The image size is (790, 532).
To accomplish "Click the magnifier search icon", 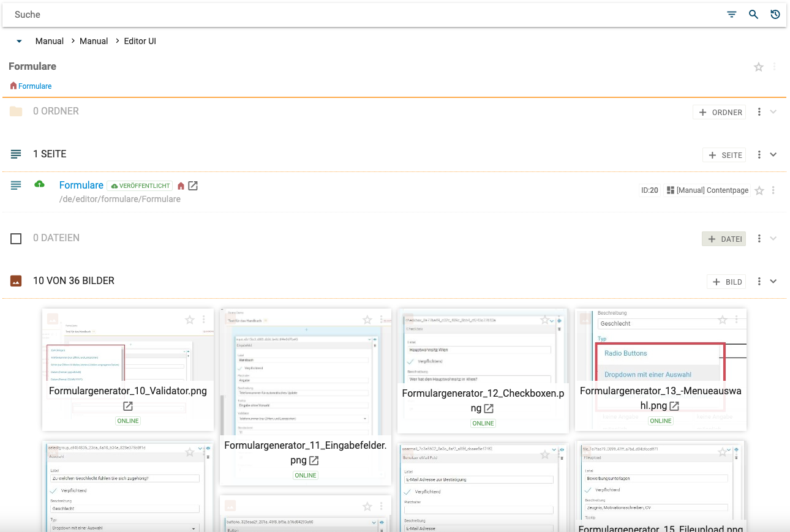I will coord(753,15).
